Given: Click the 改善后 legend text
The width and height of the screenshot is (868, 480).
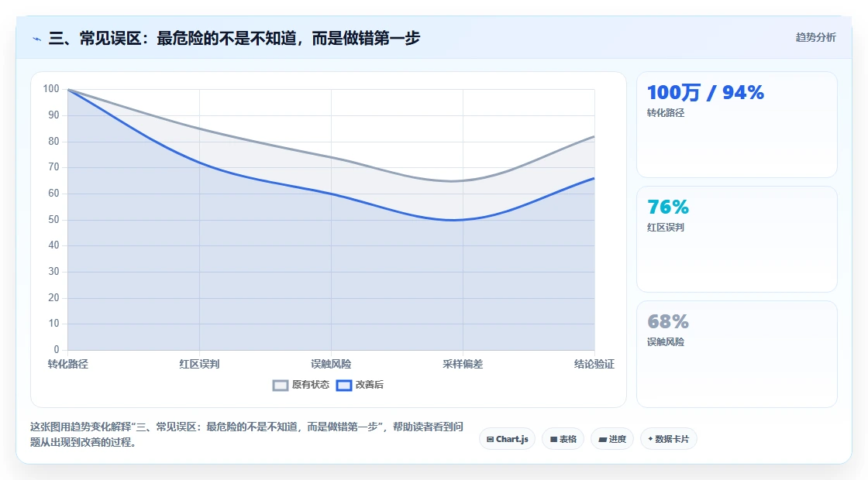Looking at the screenshot, I should 369,385.
